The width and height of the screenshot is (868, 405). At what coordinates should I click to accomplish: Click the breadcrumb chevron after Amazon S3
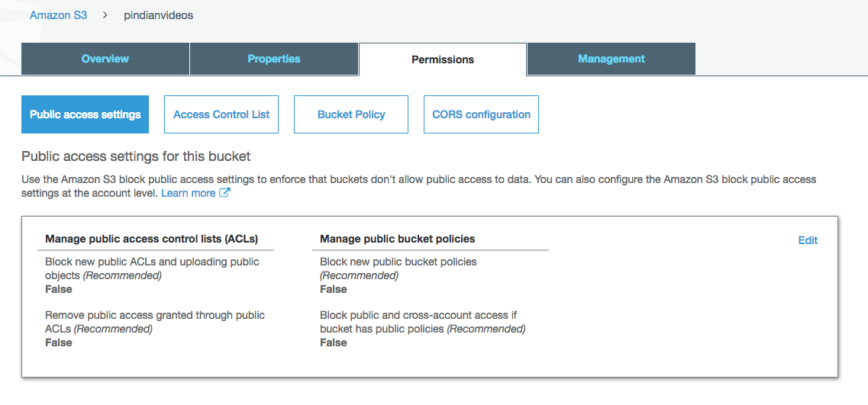tap(105, 15)
